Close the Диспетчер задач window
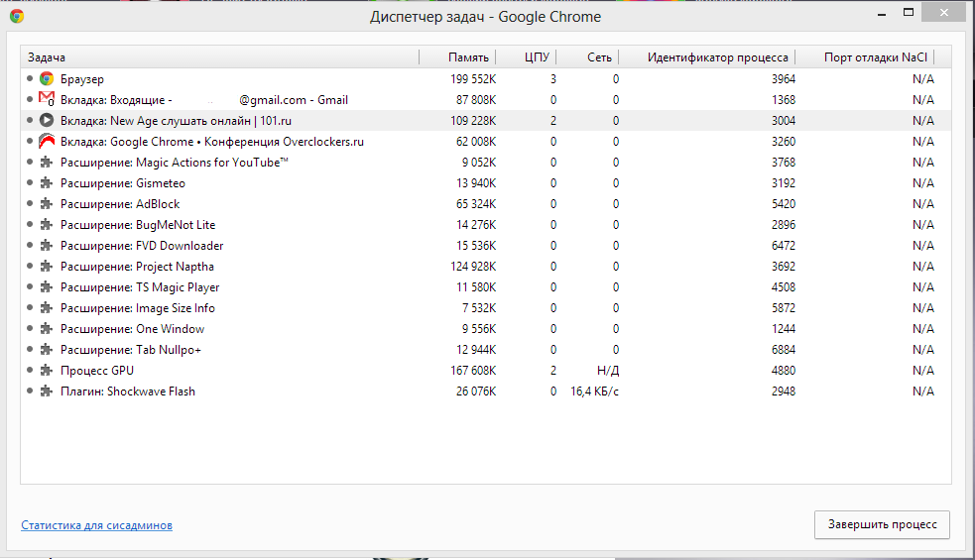Viewport: 975px width, 560px height. point(944,13)
